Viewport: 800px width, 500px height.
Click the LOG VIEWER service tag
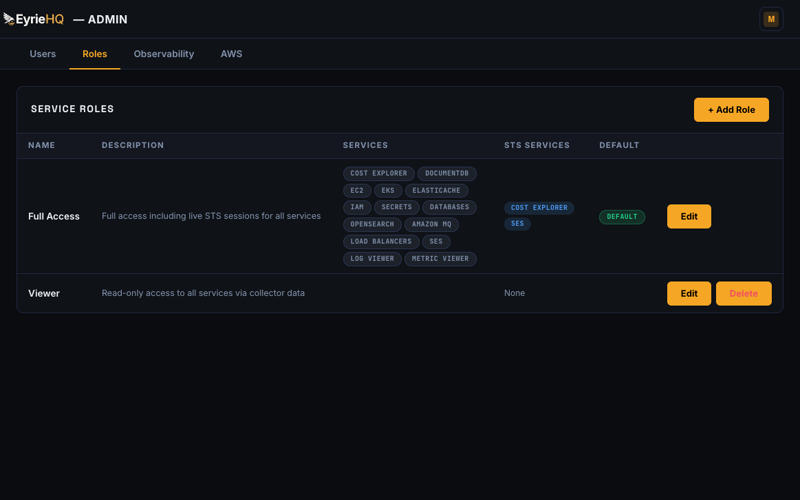[372, 259]
